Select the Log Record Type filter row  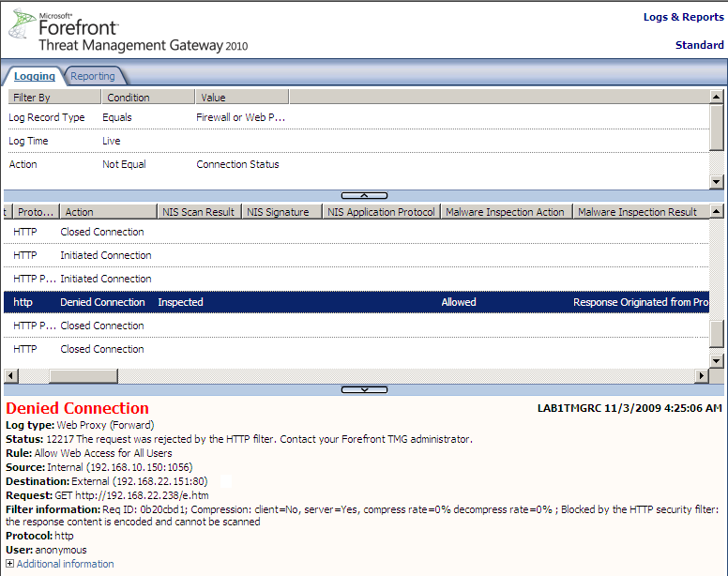356,117
